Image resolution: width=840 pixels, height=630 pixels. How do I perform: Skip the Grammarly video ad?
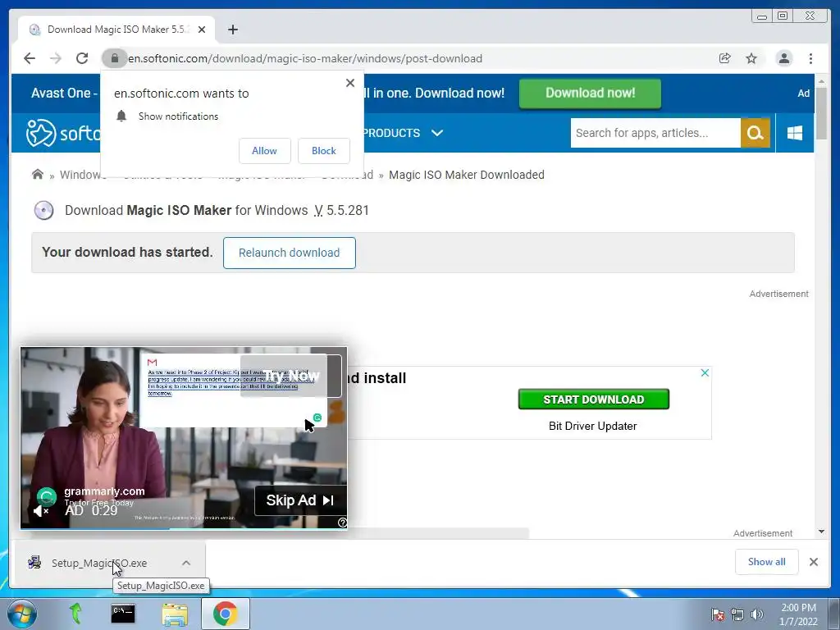pos(300,500)
